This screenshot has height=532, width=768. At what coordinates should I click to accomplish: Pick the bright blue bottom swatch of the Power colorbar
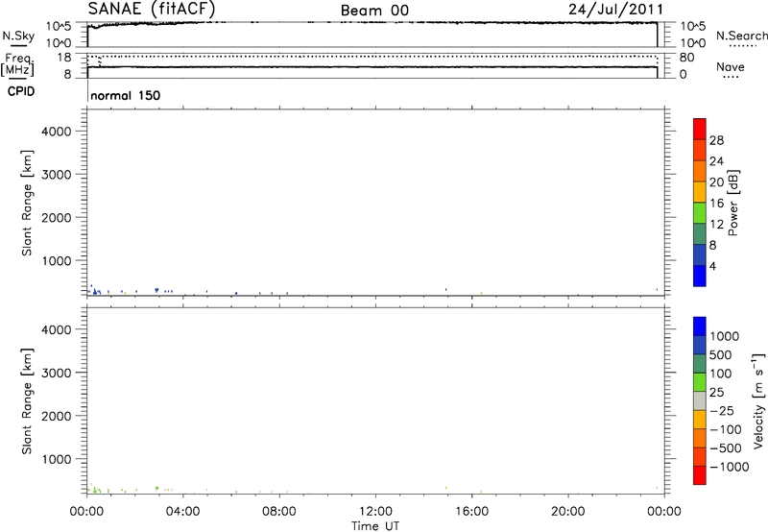coord(700,276)
